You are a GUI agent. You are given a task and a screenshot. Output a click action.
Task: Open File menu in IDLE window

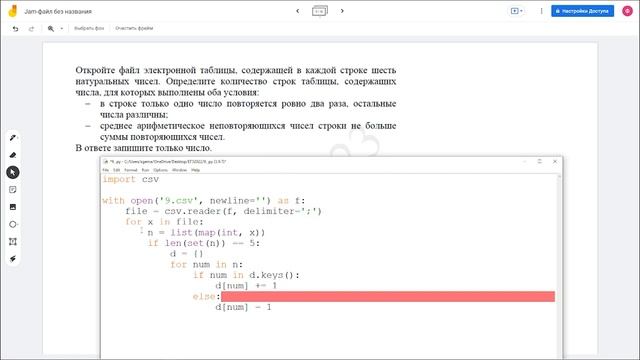pos(106,170)
